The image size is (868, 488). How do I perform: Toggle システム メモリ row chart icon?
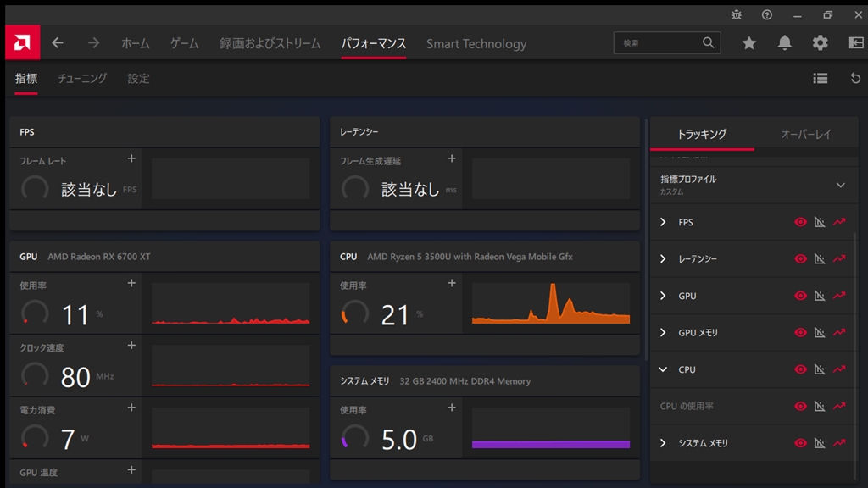820,442
